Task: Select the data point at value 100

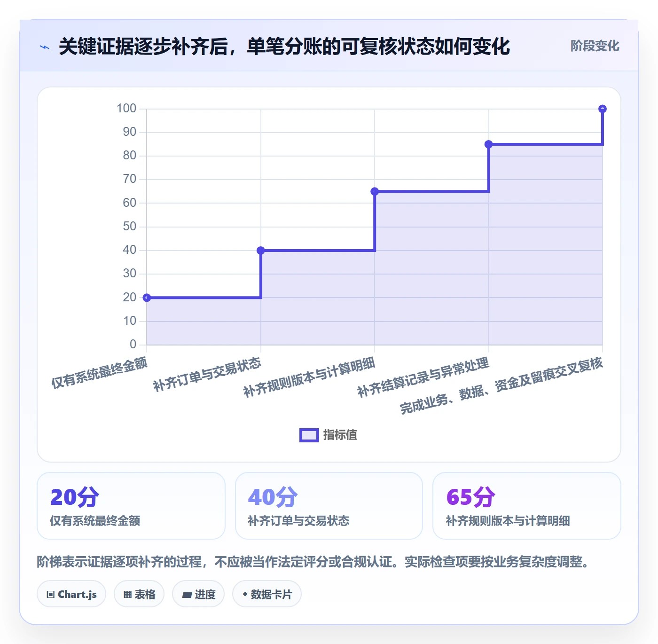Action: click(x=603, y=109)
